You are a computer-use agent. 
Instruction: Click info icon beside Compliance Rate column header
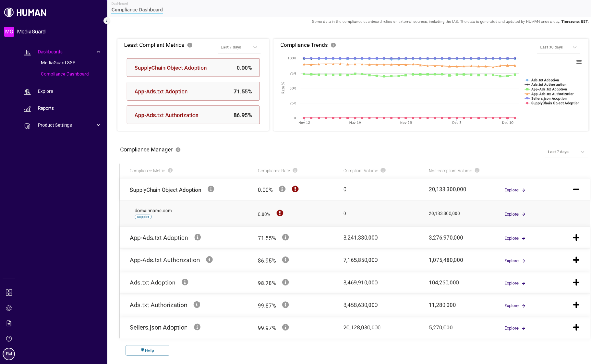(295, 170)
